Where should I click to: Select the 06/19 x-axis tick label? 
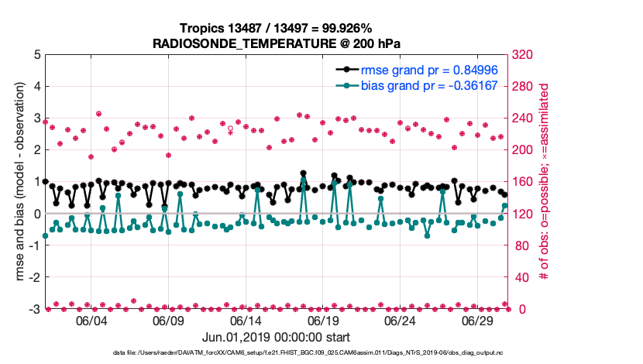pos(323,321)
